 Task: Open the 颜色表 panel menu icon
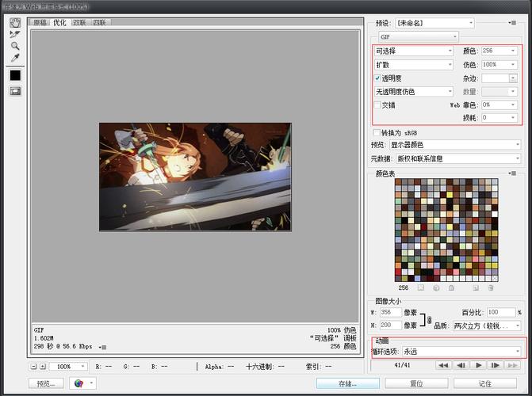[x=512, y=173]
